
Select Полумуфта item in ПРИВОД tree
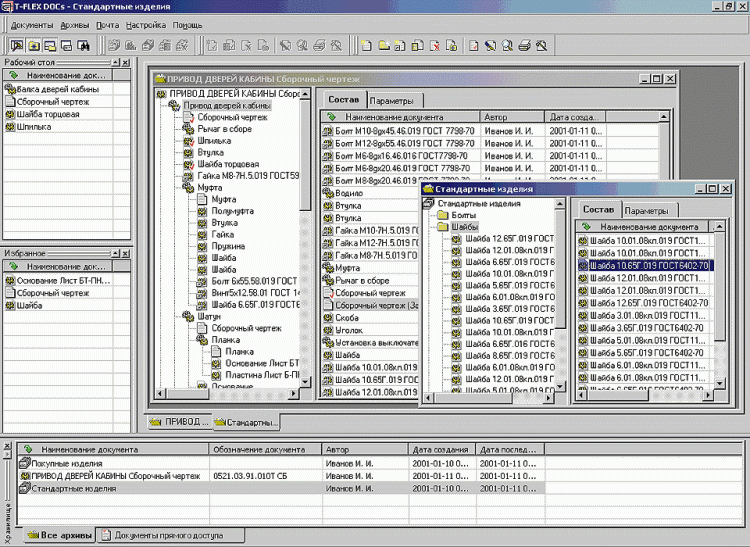[232, 211]
